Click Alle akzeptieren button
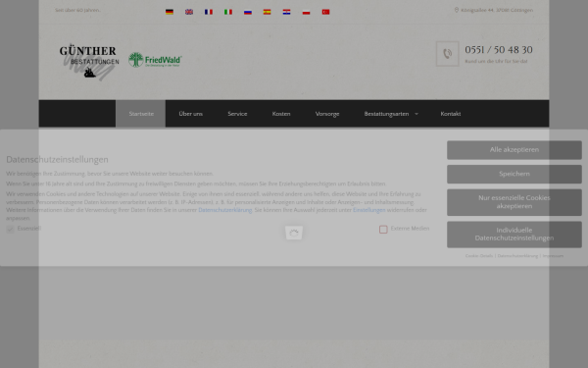The width and height of the screenshot is (588, 368). (514, 150)
